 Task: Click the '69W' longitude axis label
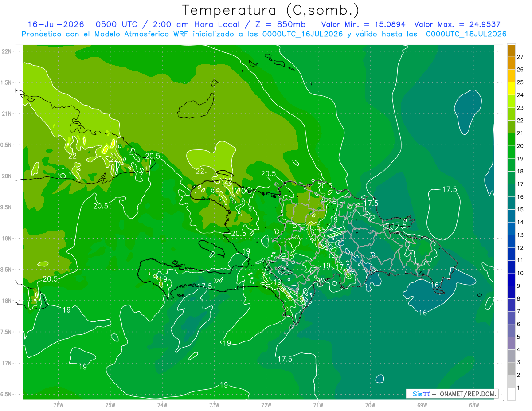422,405
